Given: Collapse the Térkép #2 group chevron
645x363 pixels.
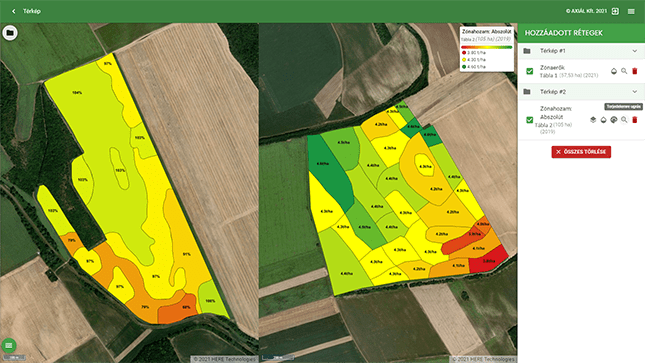Looking at the screenshot, I should pyautogui.click(x=635, y=92).
